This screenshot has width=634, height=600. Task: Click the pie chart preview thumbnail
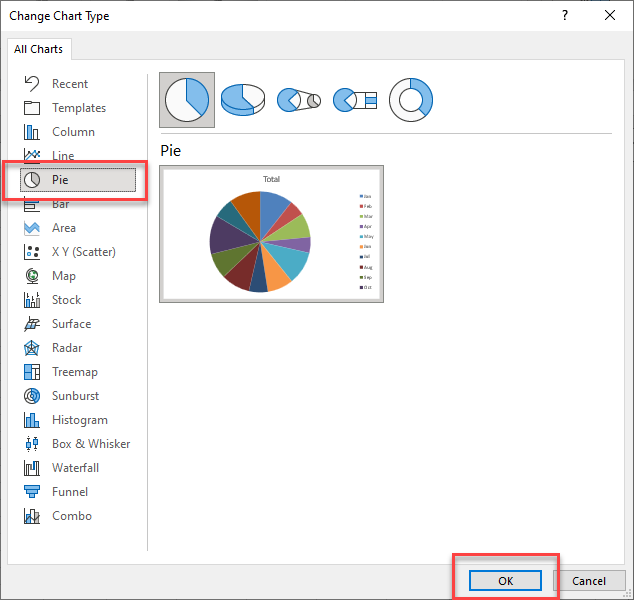[271, 234]
